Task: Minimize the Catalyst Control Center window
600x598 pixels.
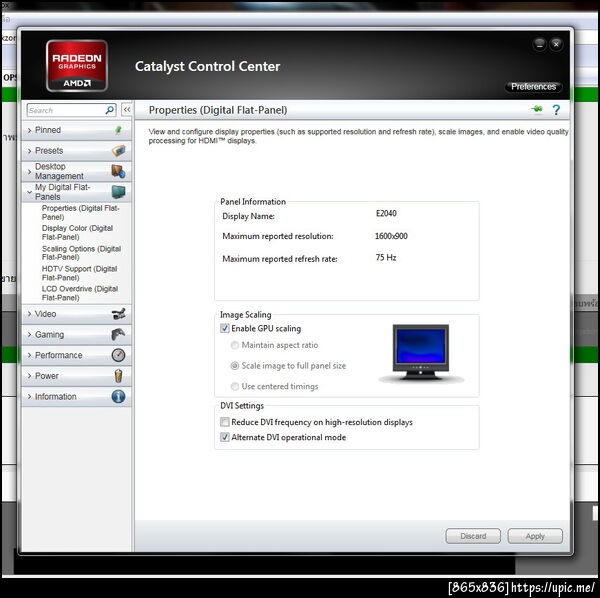Action: pos(540,45)
